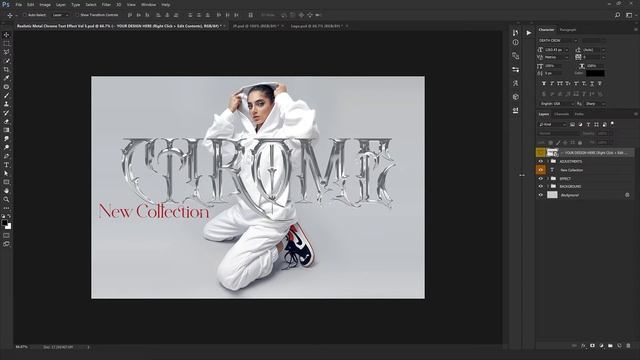640x360 pixels.
Task: Select the Rectangle shape tool
Action: pos(7,182)
